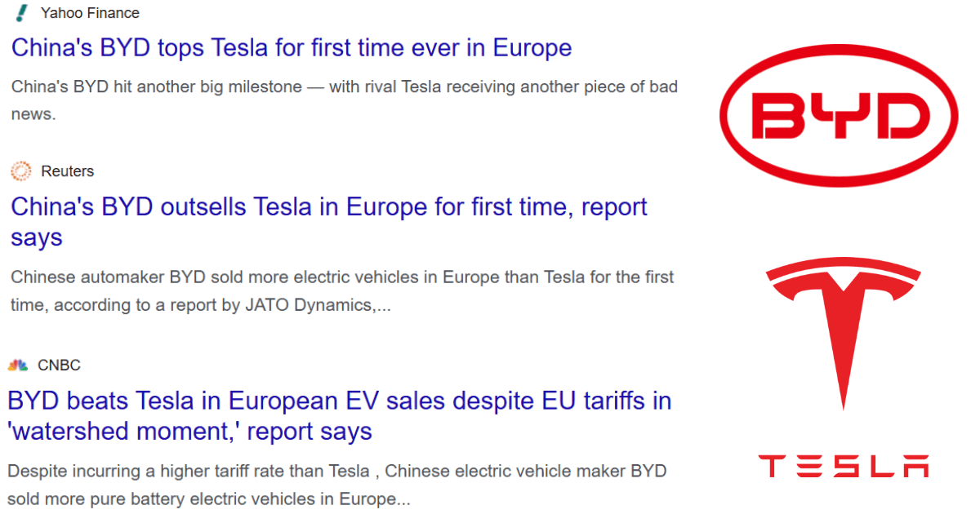Open 'BYD beats Tesla in European EV sales' headline
This screenshot has width=980, height=514.
[x=339, y=415]
